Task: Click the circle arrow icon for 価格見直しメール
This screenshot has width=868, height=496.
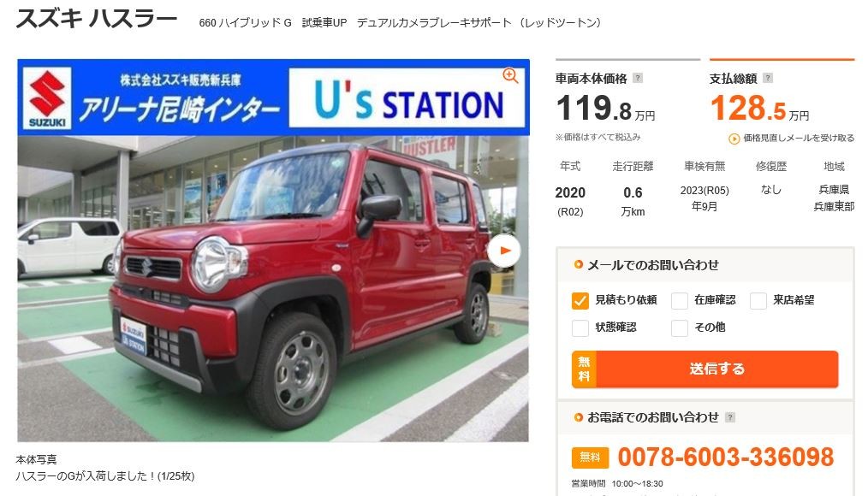Action: (x=734, y=139)
